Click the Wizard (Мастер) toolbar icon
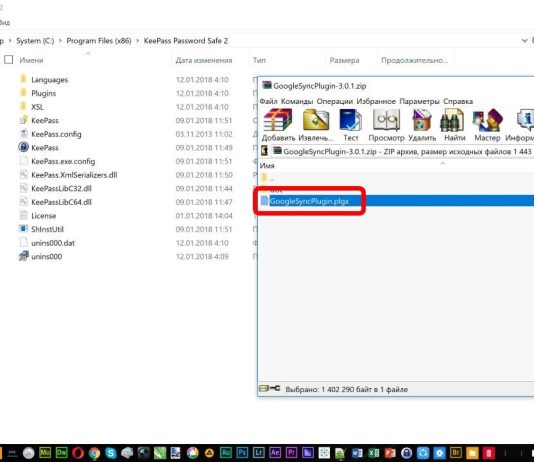The image size is (534, 462). [x=488, y=120]
